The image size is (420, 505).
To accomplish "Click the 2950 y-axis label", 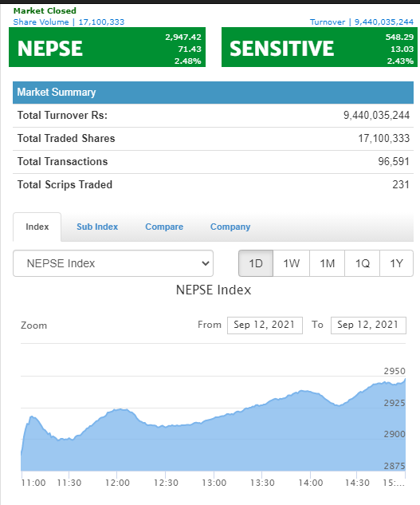I will tap(394, 371).
